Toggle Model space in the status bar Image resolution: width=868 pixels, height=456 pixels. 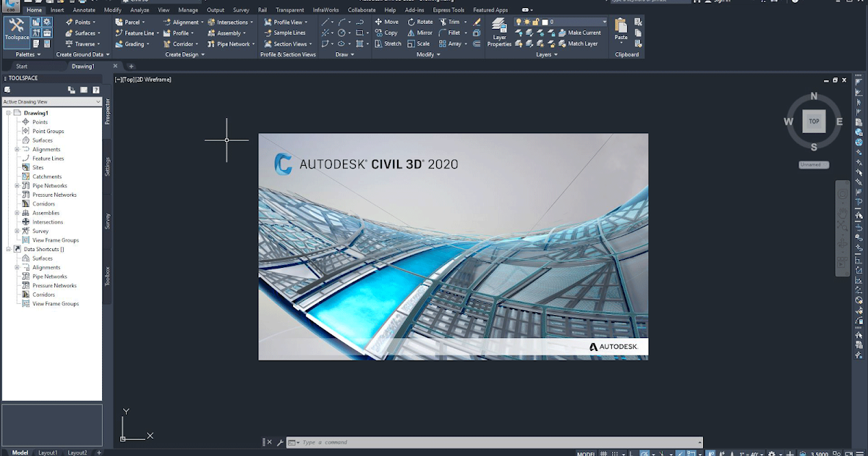tap(584, 452)
